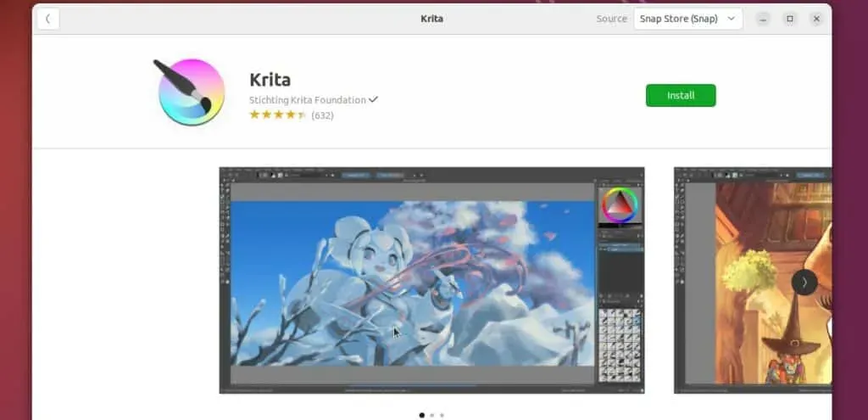The height and width of the screenshot is (420, 868).
Task: Click the gold star rating
Action: point(277,115)
